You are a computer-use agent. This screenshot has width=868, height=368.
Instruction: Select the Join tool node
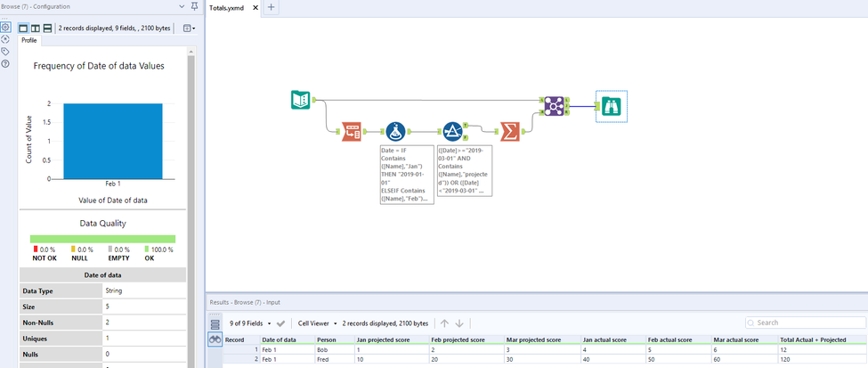553,105
